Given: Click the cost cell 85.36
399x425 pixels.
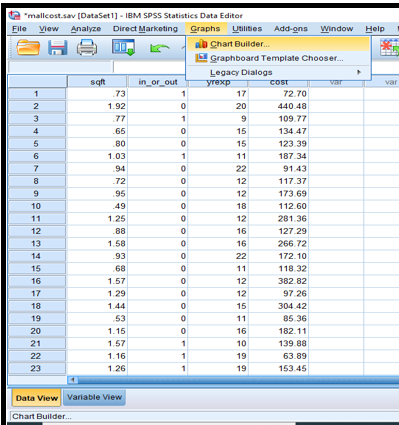Looking at the screenshot, I should [279, 319].
